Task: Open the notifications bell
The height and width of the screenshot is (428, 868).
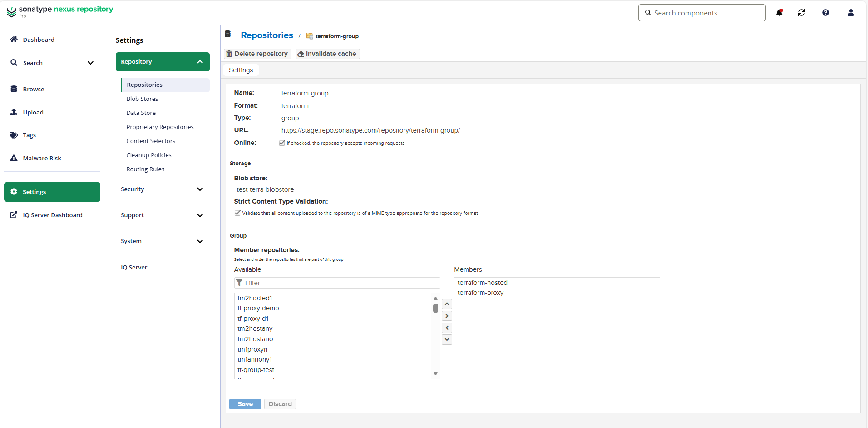Action: 779,13
